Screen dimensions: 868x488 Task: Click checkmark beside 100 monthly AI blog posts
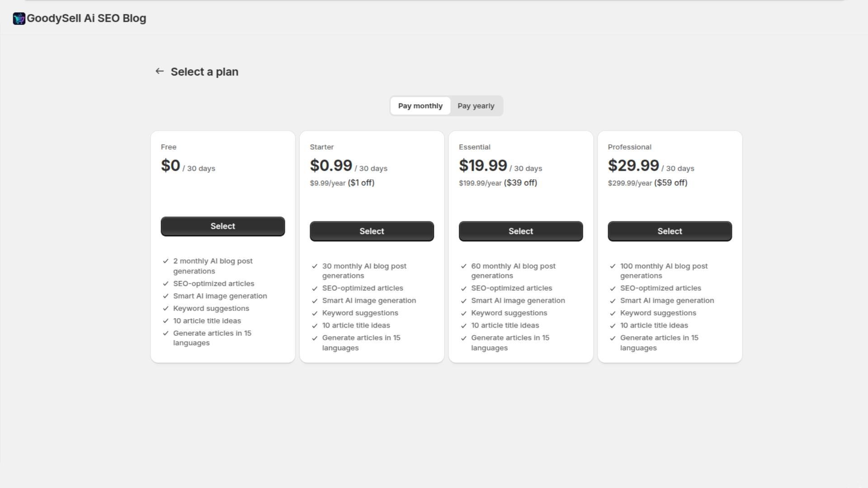613,267
